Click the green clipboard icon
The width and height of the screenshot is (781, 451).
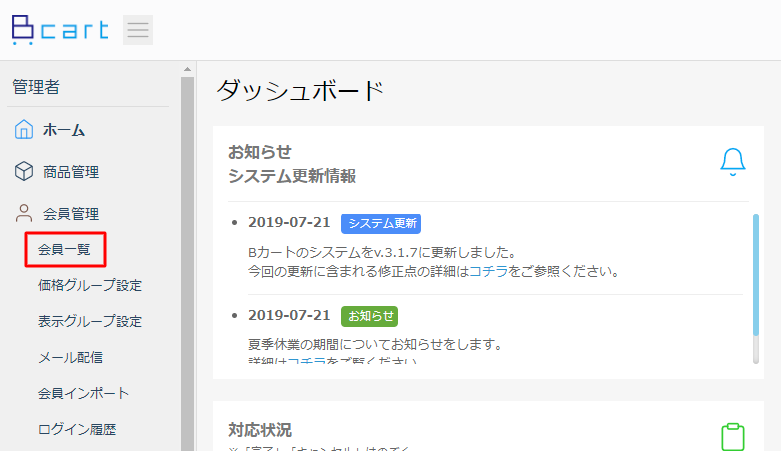coord(733,437)
